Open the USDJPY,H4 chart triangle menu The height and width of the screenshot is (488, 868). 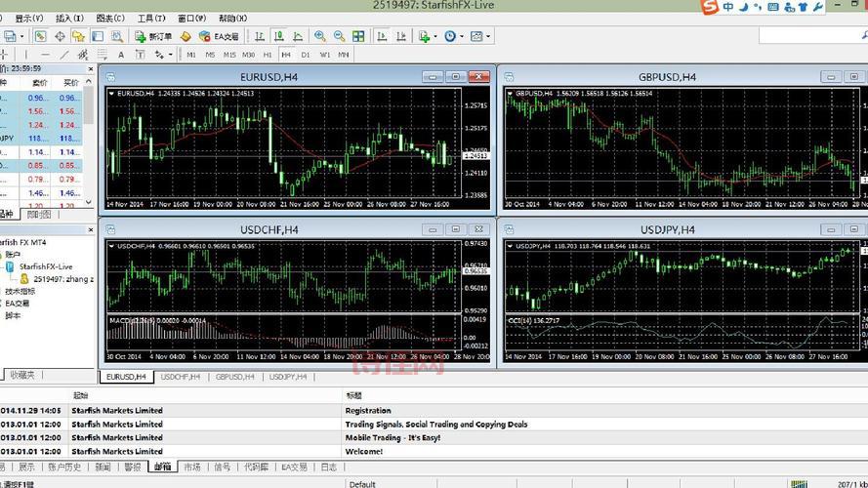pyautogui.click(x=510, y=246)
